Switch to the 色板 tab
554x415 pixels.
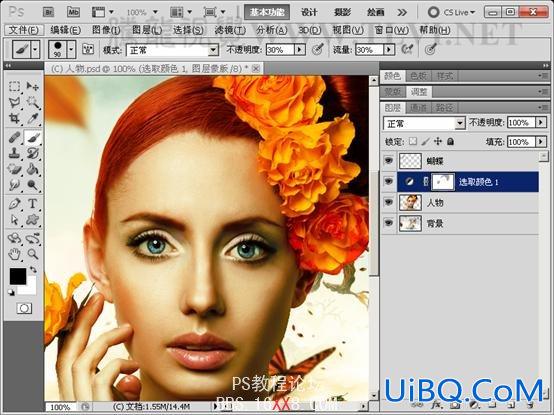coord(418,76)
